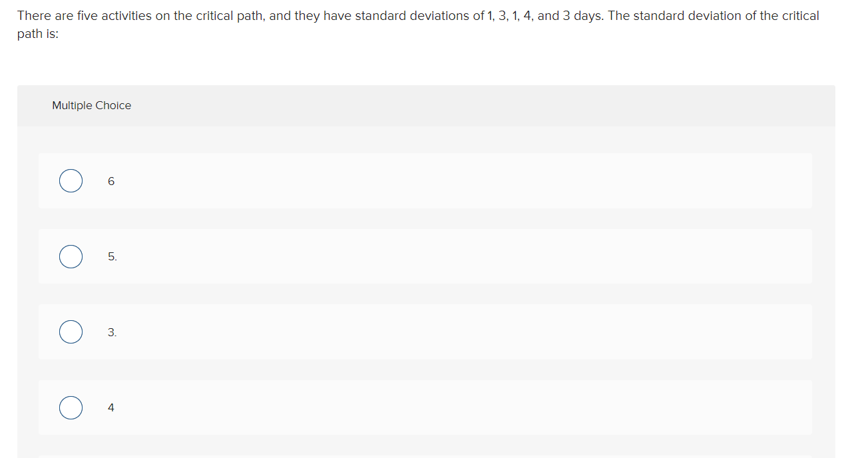The width and height of the screenshot is (868, 458).
Task: Select the radio button for answer 5
Action: point(71,256)
